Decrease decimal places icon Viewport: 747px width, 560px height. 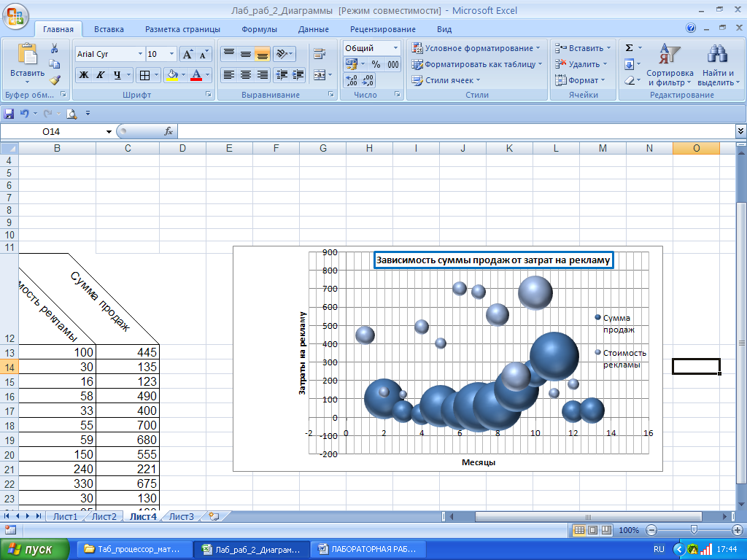(x=368, y=80)
